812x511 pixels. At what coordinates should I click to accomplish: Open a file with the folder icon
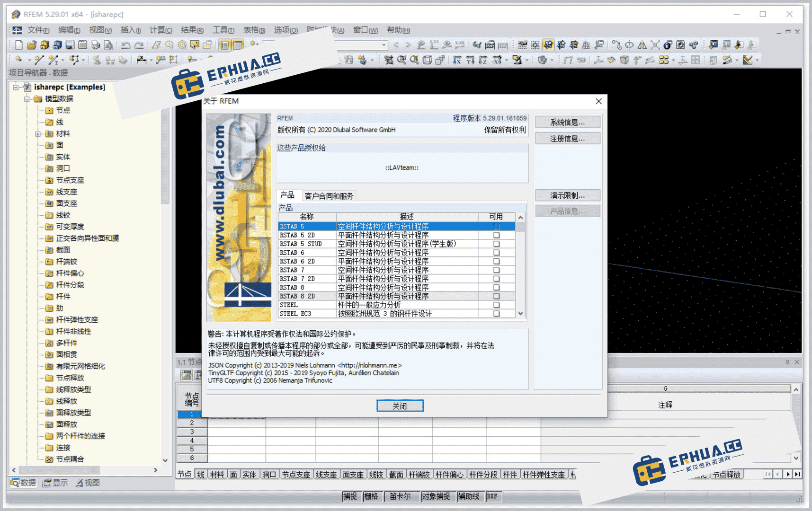point(32,45)
